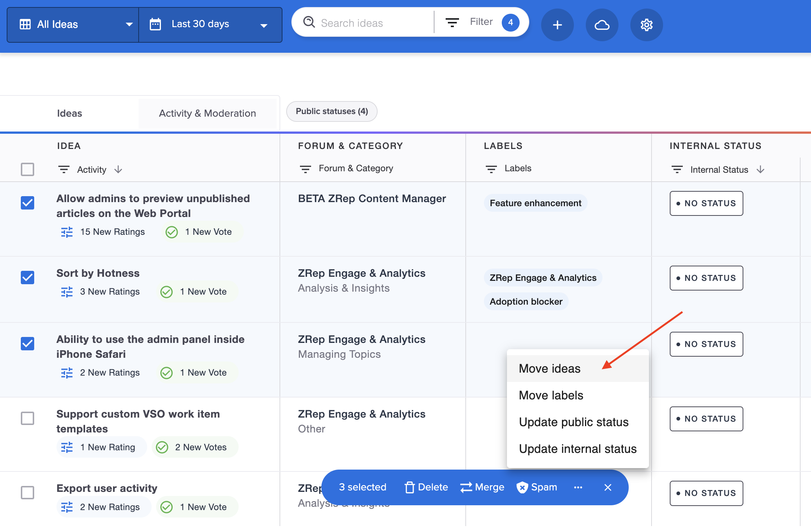811x532 pixels.
Task: Open the cloud icon button
Action: (602, 25)
